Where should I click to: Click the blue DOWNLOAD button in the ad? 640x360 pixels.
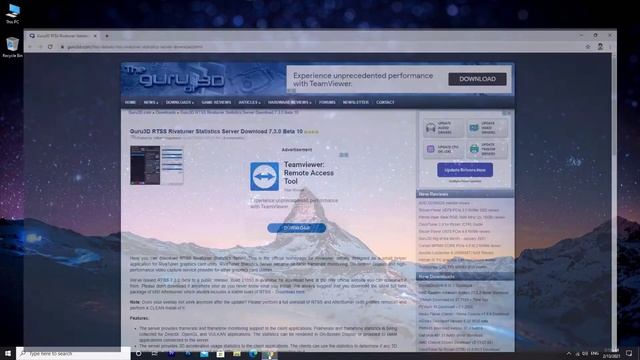coord(297,228)
